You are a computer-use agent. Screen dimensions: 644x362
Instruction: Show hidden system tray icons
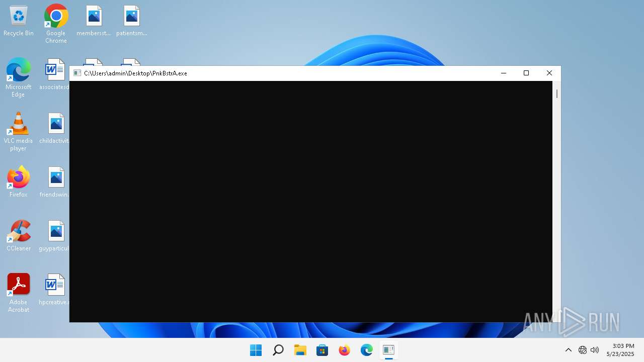click(569, 350)
